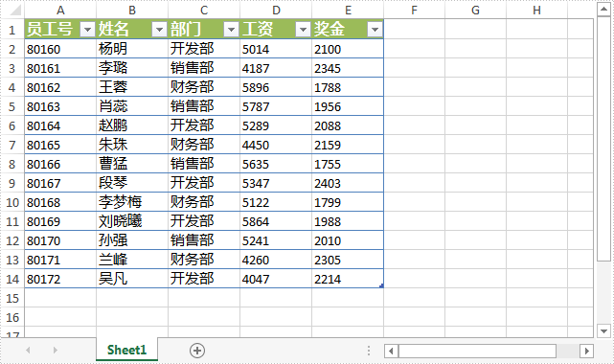Click salary cell 5896
The width and height of the screenshot is (614, 364).
[276, 87]
